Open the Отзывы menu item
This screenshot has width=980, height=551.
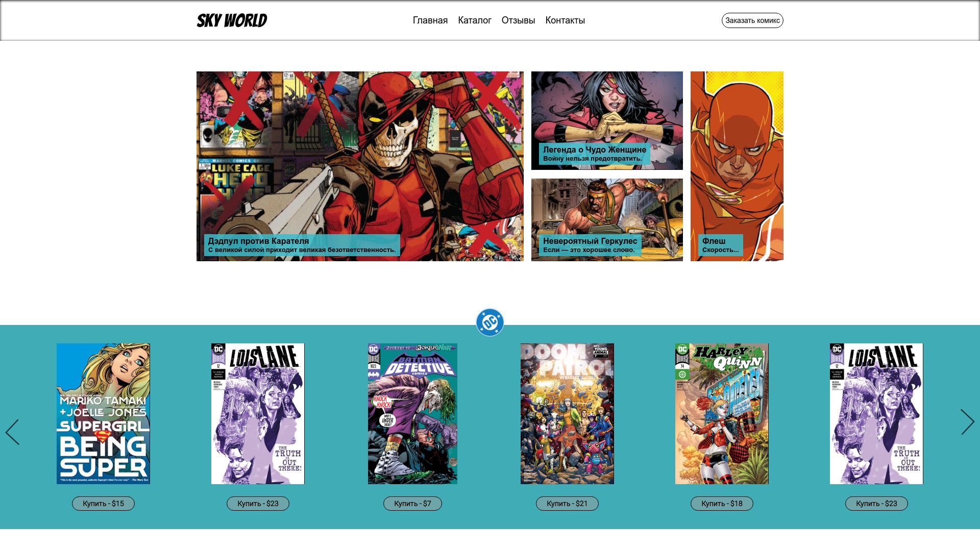pyautogui.click(x=518, y=20)
